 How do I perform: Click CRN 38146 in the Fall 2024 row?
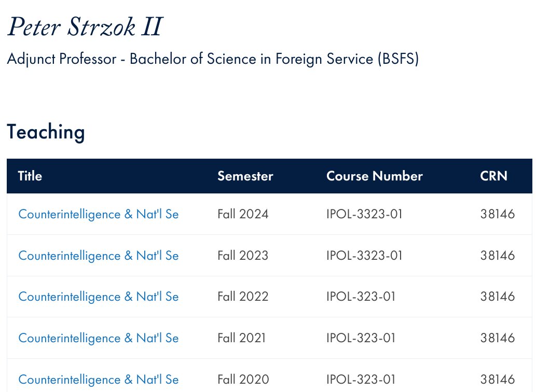498,214
